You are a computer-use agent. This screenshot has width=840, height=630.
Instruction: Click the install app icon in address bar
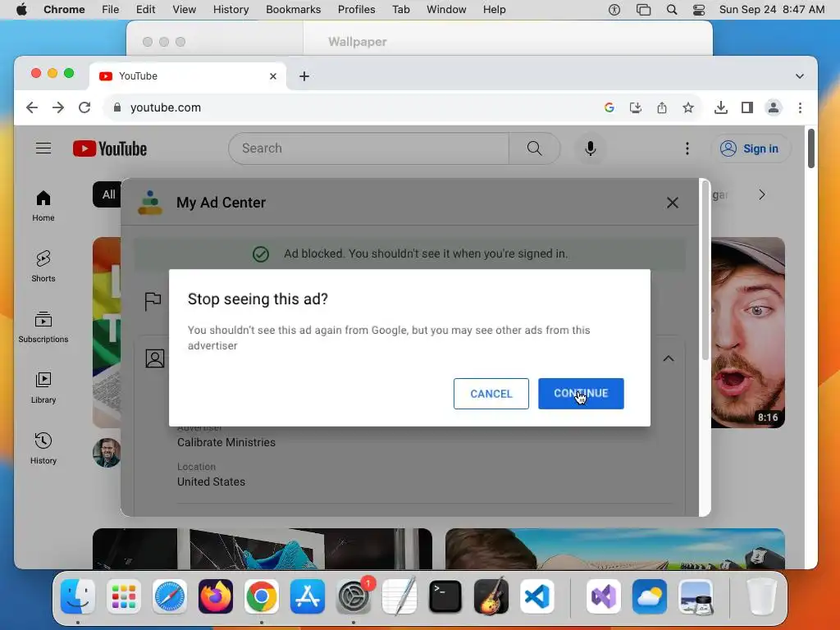[636, 107]
